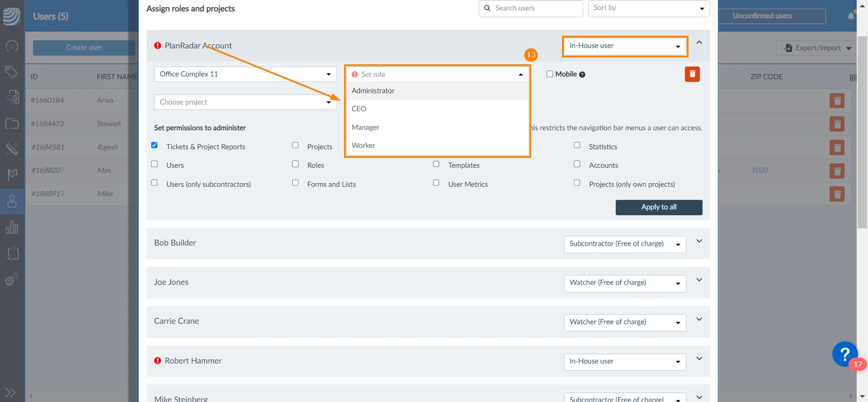Open the Export/Import menu button

(x=817, y=48)
